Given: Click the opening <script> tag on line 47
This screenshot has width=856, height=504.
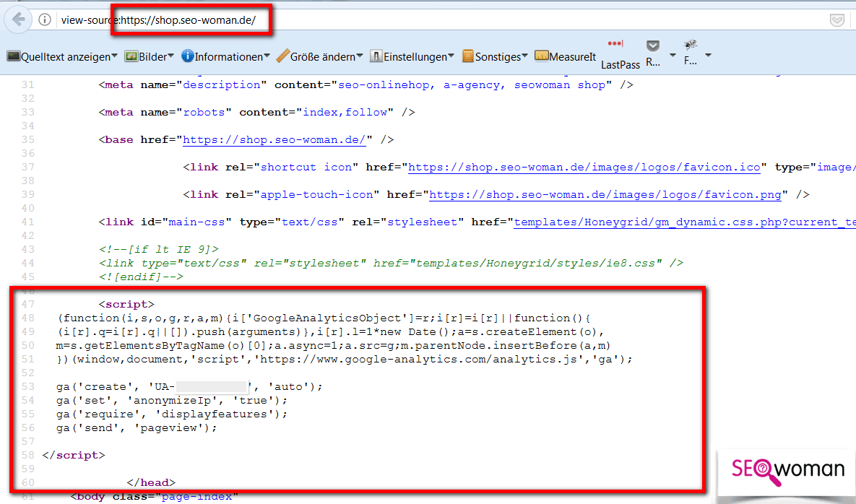Looking at the screenshot, I should pos(126,305).
